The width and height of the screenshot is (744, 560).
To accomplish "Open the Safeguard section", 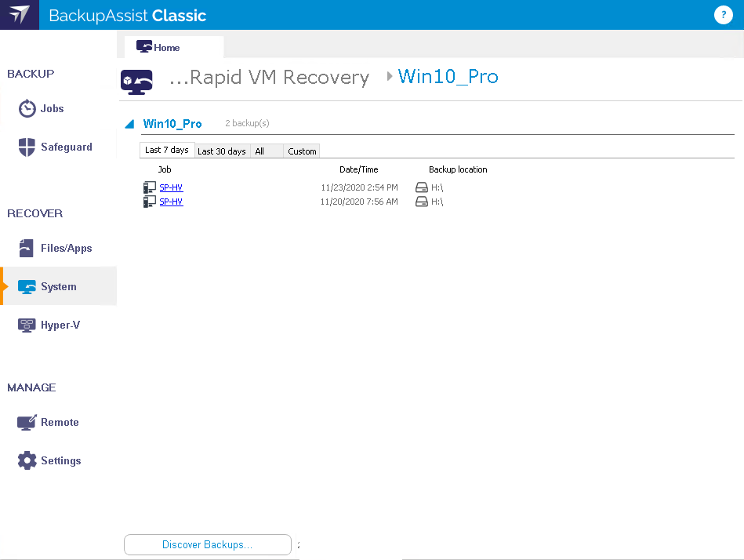I will coord(67,147).
